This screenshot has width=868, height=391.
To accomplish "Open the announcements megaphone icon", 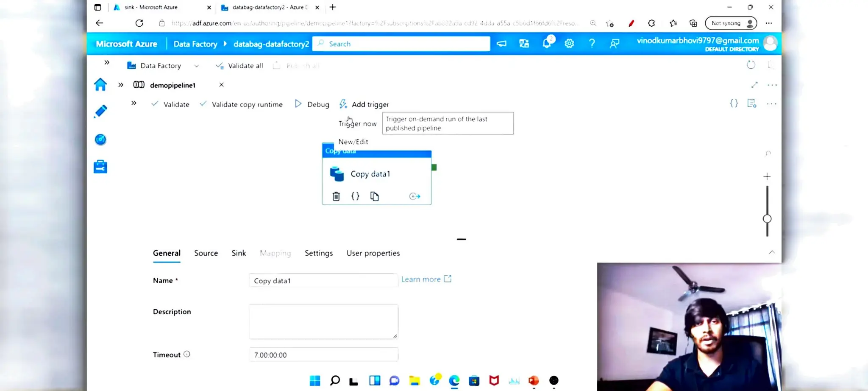I will (x=501, y=43).
